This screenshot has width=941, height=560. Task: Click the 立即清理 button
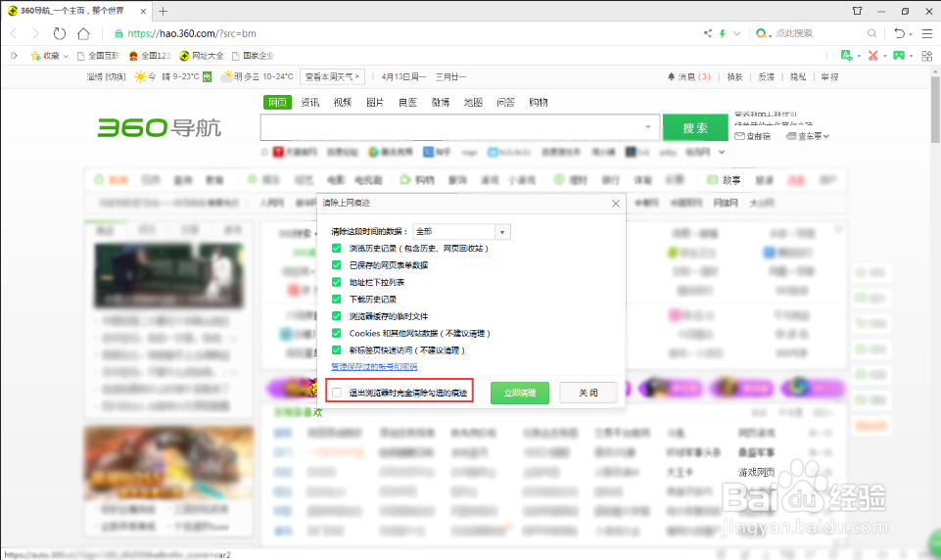coord(520,393)
